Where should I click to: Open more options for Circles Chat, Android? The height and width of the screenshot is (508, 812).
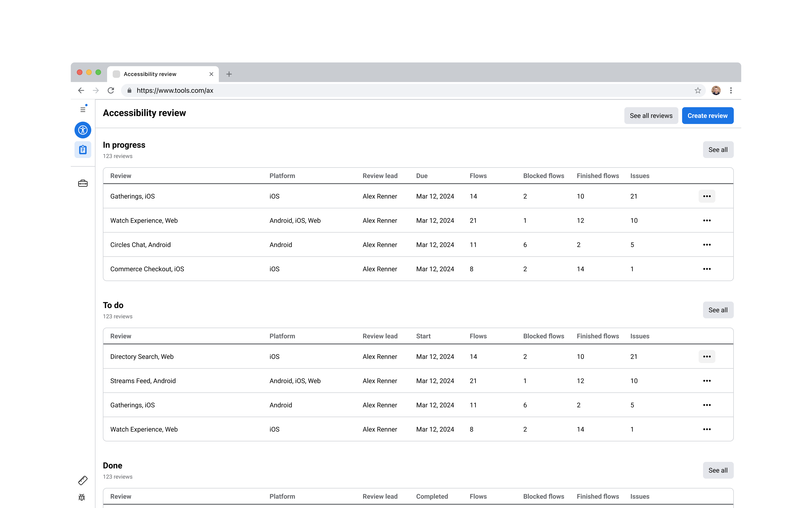[707, 245]
